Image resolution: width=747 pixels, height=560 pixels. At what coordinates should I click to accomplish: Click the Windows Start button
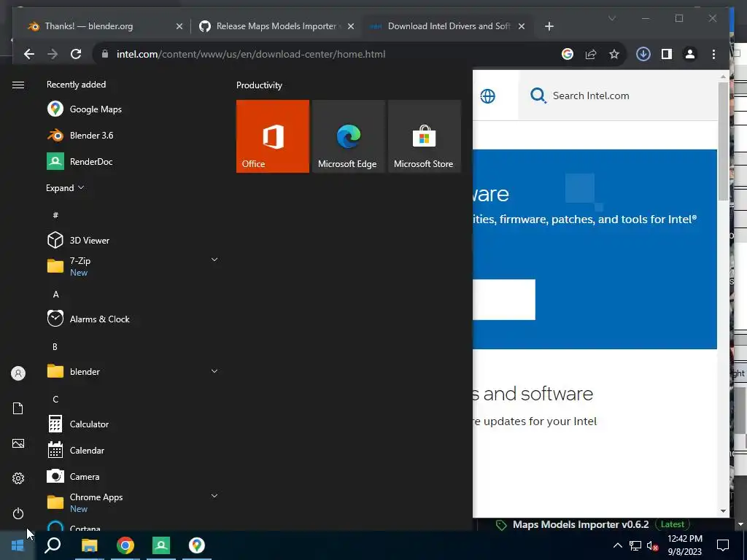point(18,545)
